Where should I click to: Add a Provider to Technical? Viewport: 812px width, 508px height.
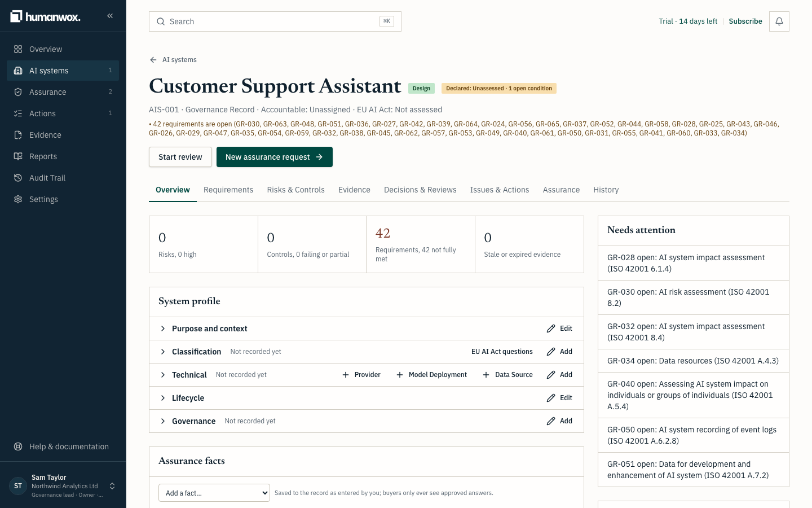click(x=361, y=375)
